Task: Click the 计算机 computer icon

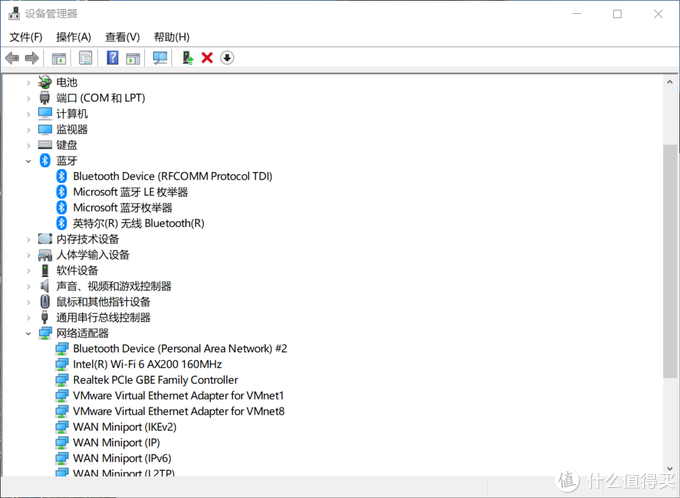Action: [x=45, y=113]
